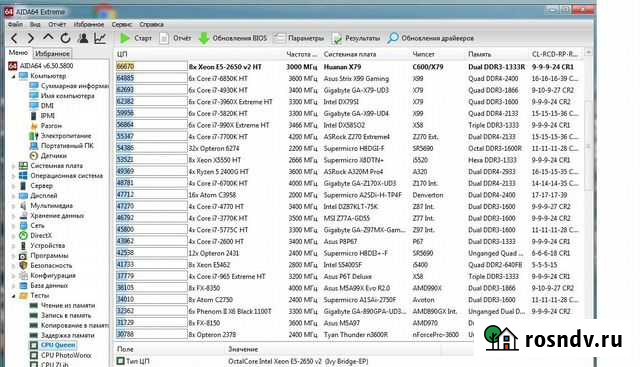Toggle the CPU Queen test checkbox
640x367 pixels.
[34, 345]
